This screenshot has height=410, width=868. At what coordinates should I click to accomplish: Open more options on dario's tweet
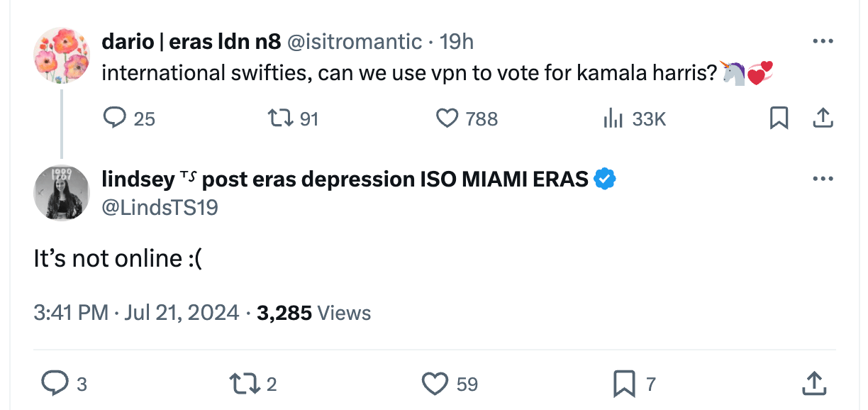(x=822, y=41)
